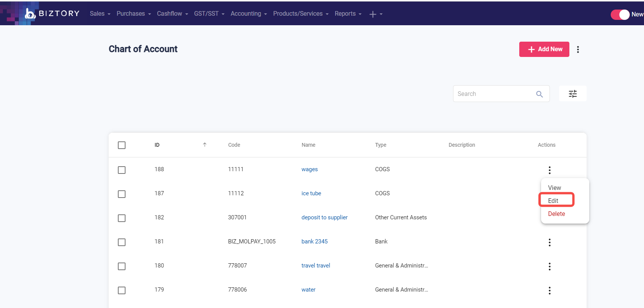Screen dimensions: 644x308
Task: Expand the Purchases dropdown menu
Action: click(134, 14)
